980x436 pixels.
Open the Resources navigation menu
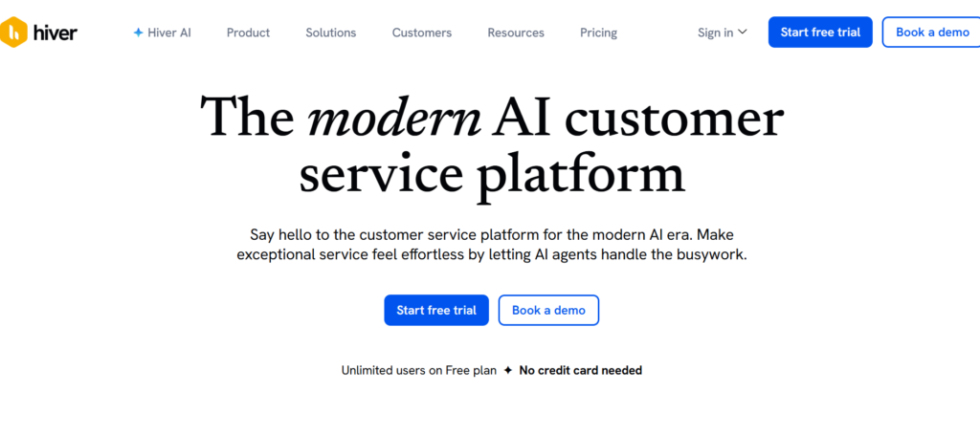click(515, 33)
